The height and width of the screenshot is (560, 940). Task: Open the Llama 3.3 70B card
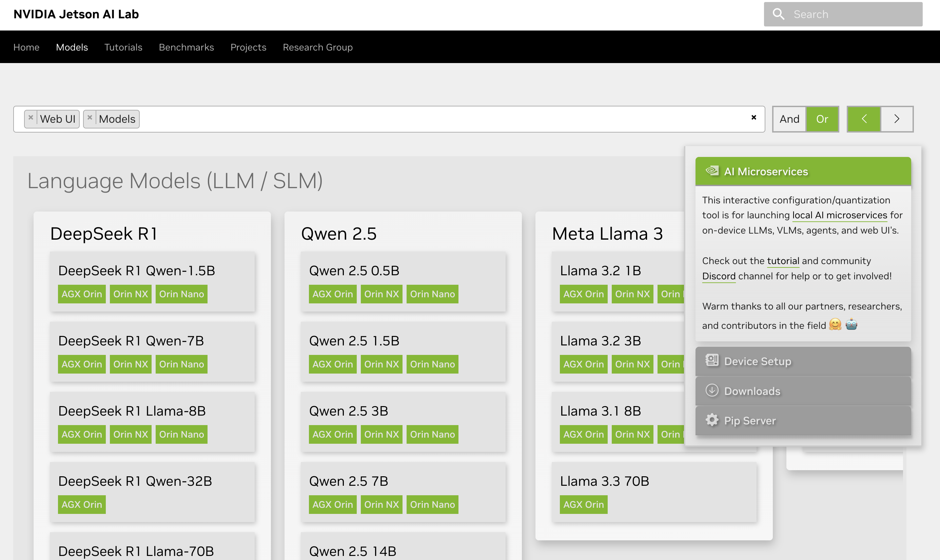point(654,492)
